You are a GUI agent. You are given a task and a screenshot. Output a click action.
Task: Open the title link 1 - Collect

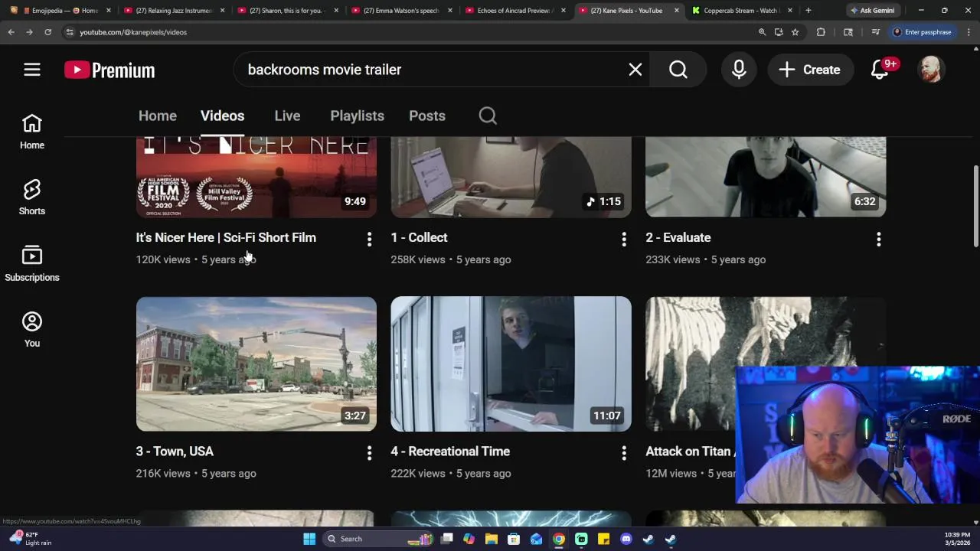[x=419, y=237]
